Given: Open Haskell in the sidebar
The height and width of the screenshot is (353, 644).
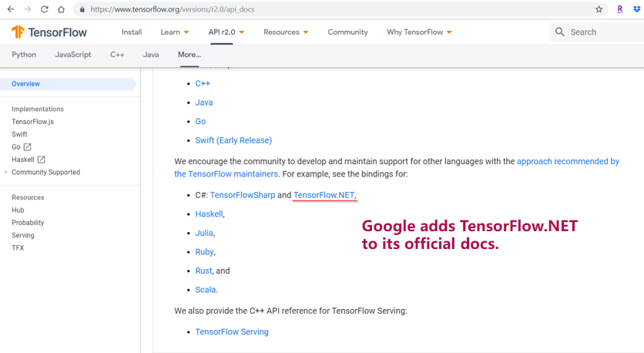Looking at the screenshot, I should pos(22,160).
